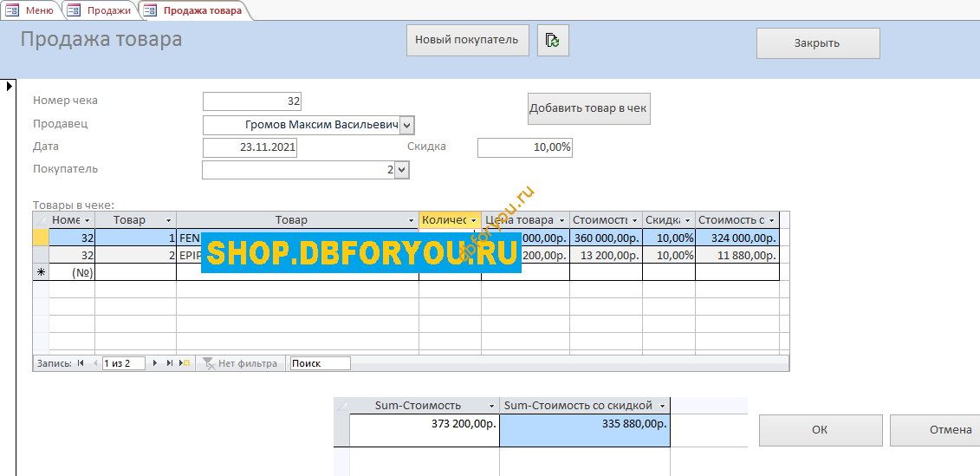Open first narrow 'Товар' column dropdown arrow

(x=168, y=220)
